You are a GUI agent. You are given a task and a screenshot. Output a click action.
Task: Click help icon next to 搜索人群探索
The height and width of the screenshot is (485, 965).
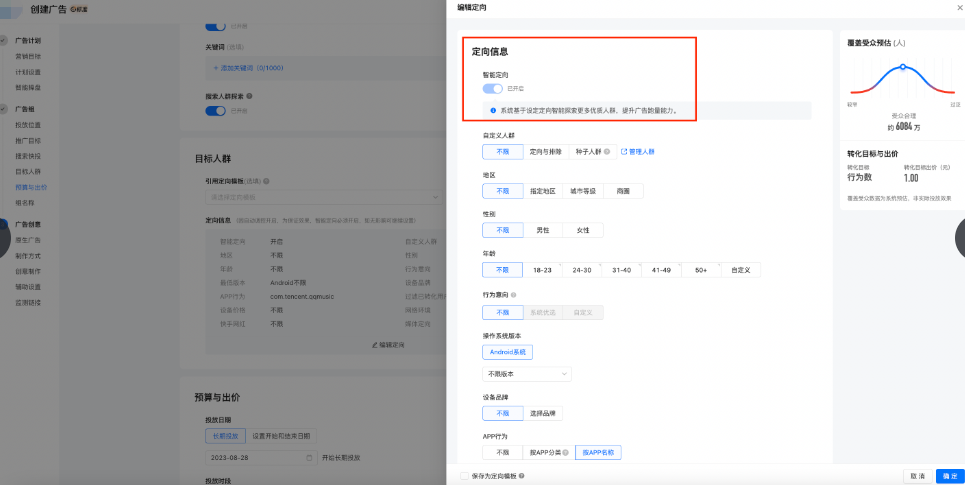[x=249, y=96]
